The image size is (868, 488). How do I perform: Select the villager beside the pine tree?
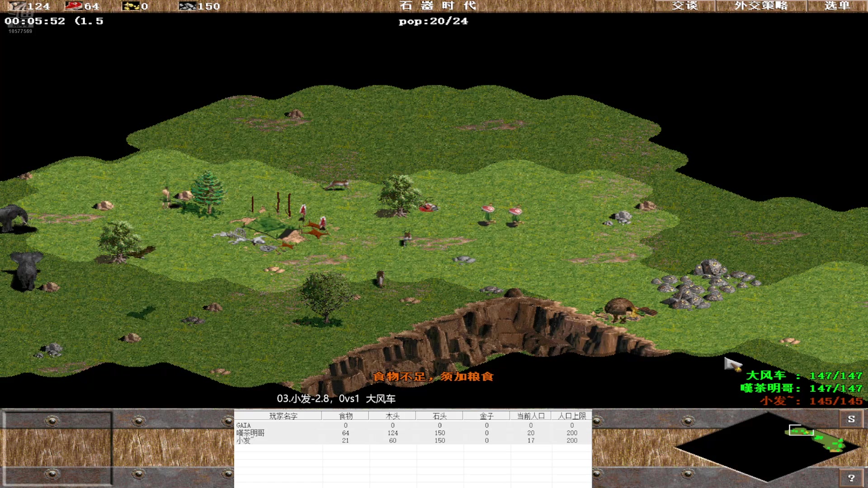tap(166, 197)
